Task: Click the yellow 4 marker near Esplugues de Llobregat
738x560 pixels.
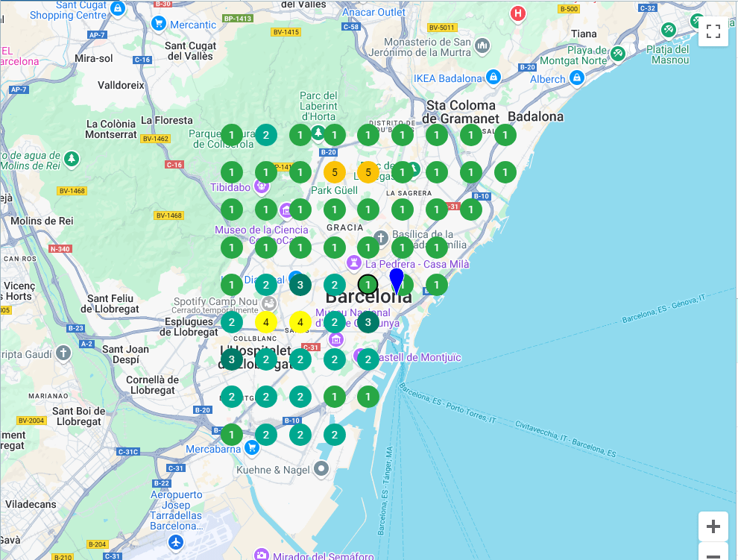Action: 265,321
